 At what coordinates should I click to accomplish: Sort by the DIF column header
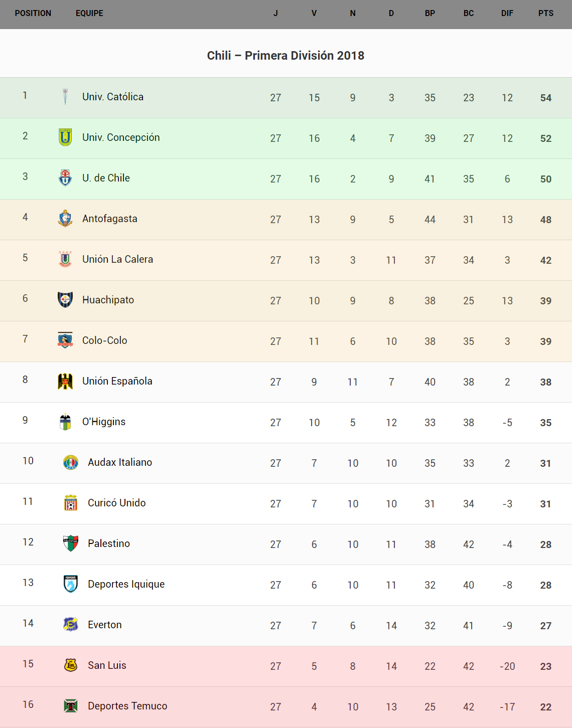[507, 14]
